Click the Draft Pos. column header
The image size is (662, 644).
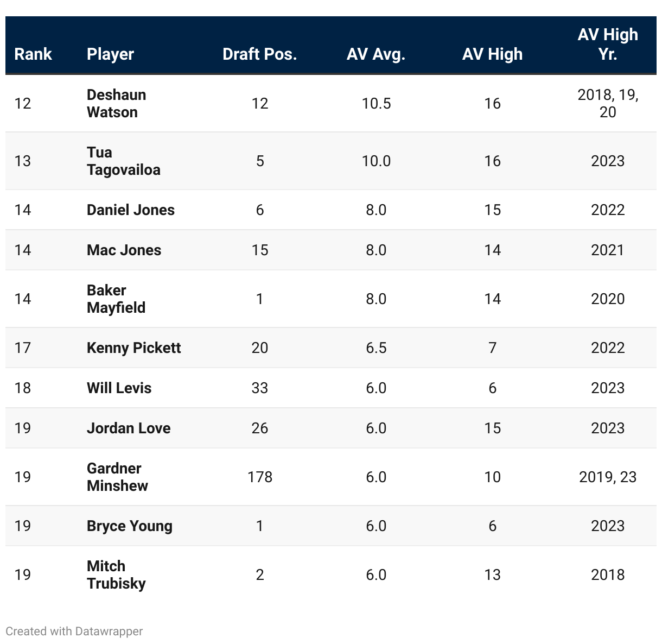coord(259,54)
